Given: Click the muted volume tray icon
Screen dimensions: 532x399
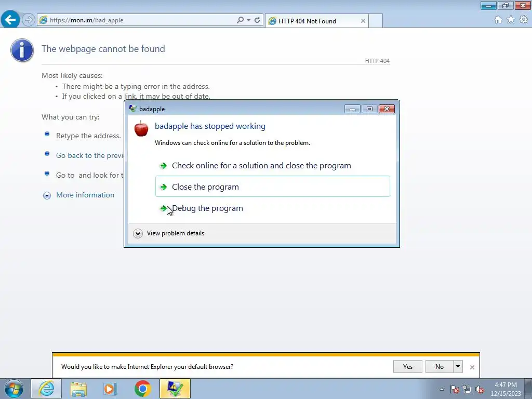Looking at the screenshot, I should click(480, 389).
